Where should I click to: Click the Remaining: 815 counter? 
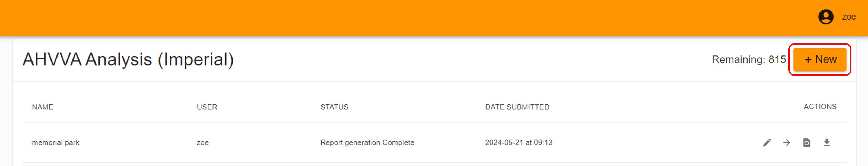coord(749,59)
